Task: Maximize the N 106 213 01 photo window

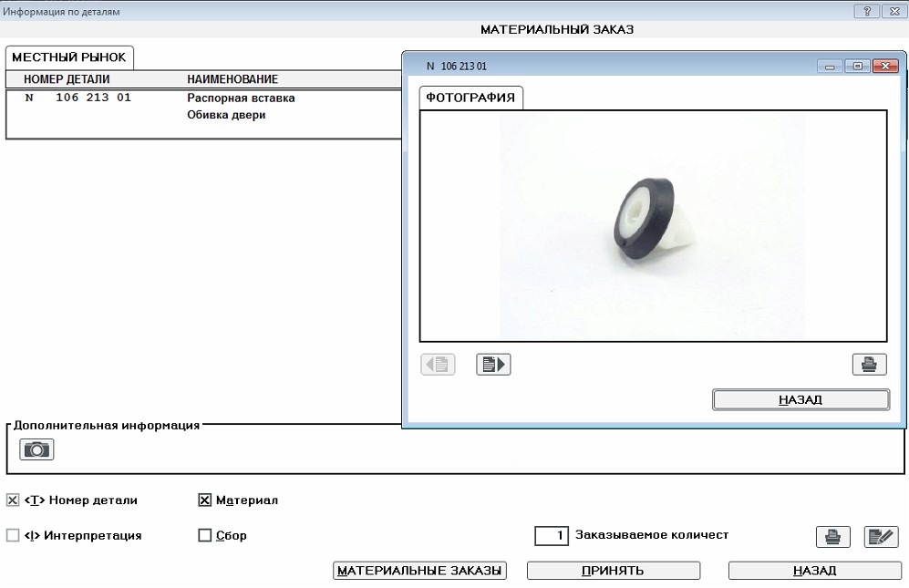Action: tap(857, 67)
